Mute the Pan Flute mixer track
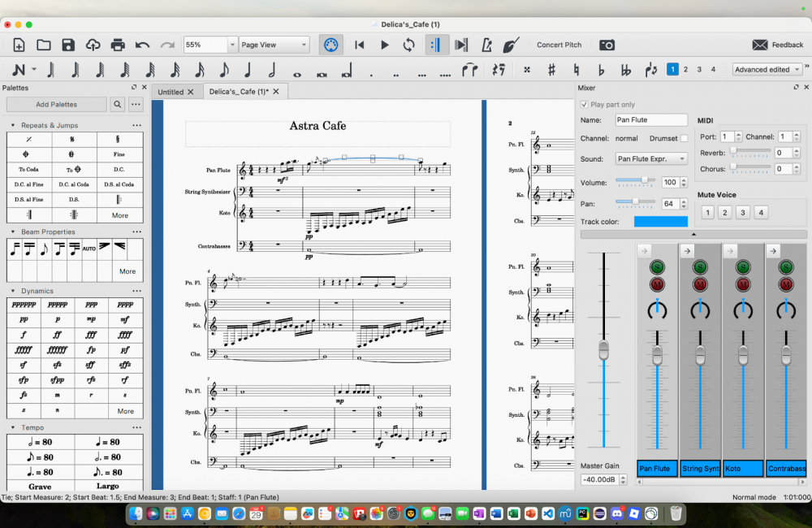This screenshot has height=528, width=812. [x=656, y=284]
